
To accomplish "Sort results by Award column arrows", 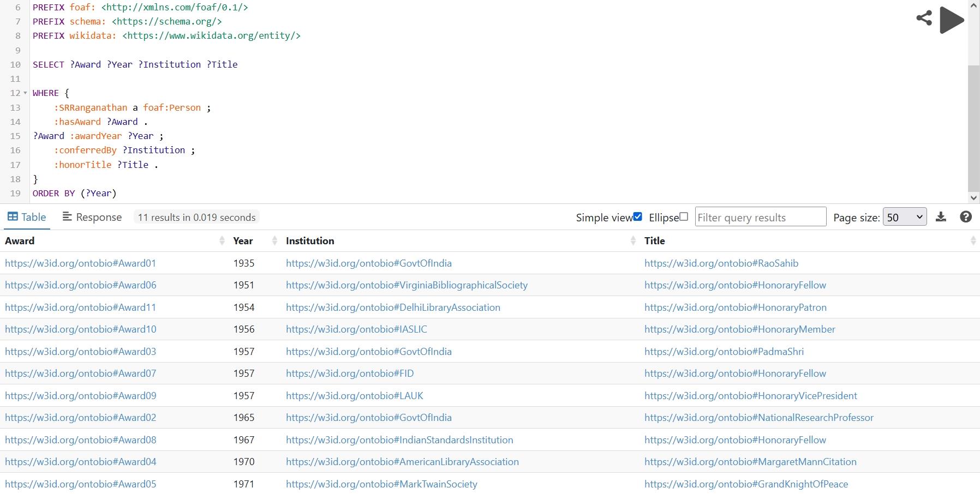I will (x=222, y=241).
